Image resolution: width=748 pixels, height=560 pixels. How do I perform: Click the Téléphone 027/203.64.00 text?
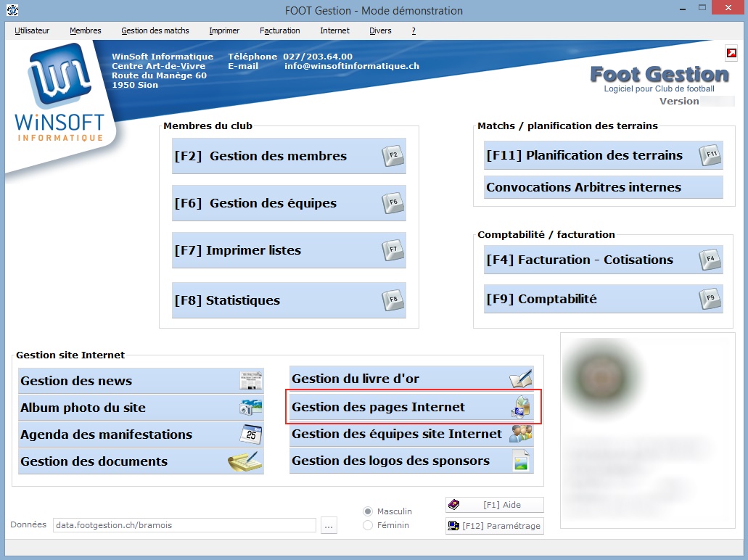click(x=290, y=57)
